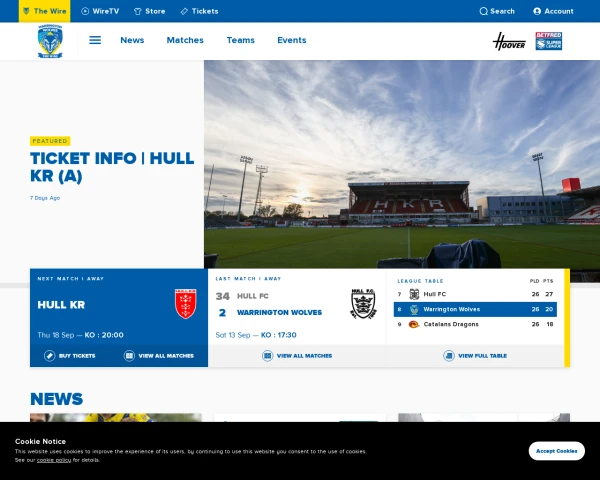Click the Accept Cookies button
600x480 pixels.
[x=556, y=451]
